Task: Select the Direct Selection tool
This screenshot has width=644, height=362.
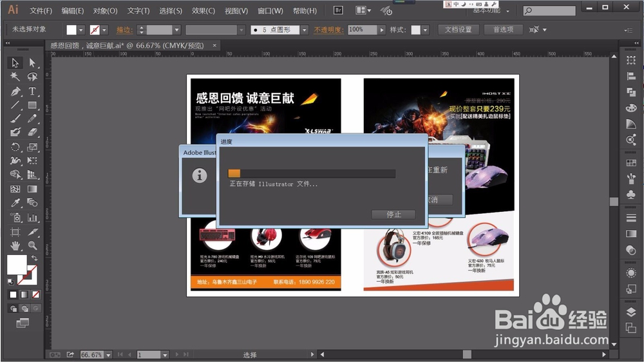Action: (x=32, y=63)
